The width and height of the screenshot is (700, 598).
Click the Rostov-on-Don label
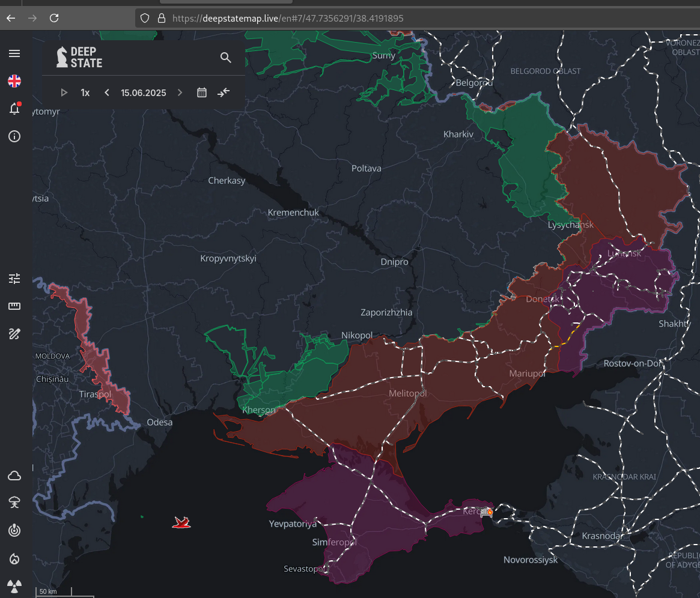633,363
